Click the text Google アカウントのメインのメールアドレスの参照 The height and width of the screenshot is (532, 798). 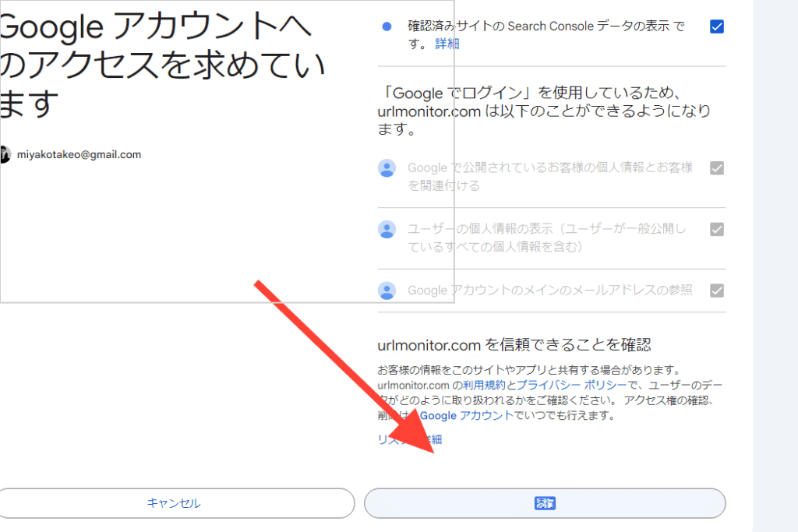550,291
